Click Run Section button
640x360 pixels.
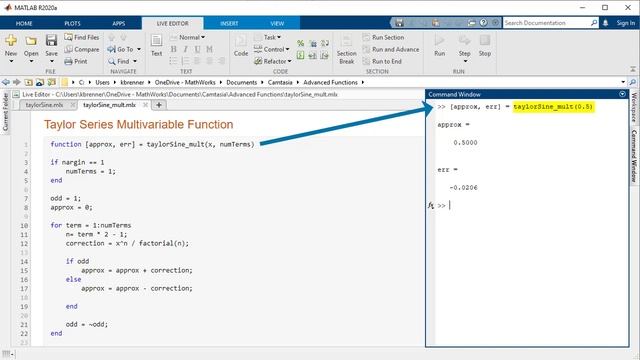[x=383, y=37]
